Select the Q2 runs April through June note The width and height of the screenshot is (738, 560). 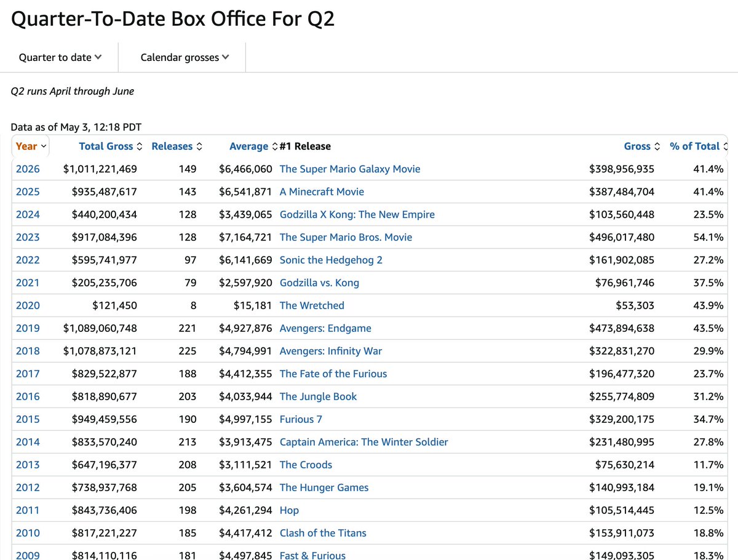[73, 91]
